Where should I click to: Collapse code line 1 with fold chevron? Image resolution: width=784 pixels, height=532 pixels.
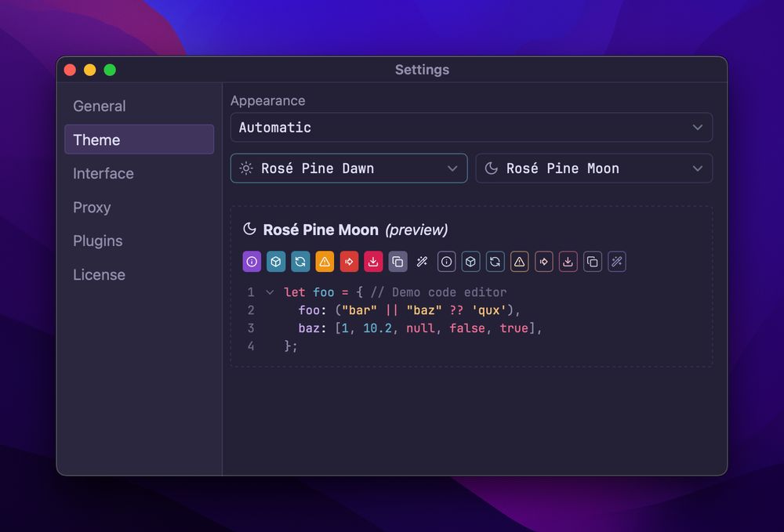(270, 292)
